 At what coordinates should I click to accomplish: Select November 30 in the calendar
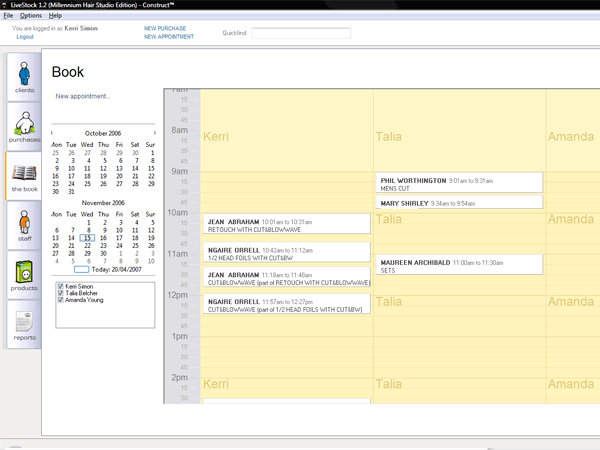[x=103, y=253]
